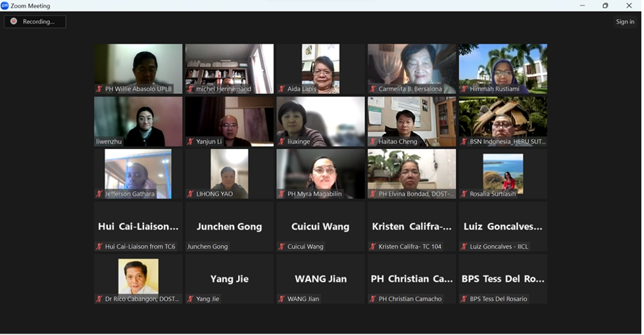Image resolution: width=644 pixels, height=335 pixels.
Task: Click muted mic icon on Himmah Rustiami tile
Action: tap(464, 89)
